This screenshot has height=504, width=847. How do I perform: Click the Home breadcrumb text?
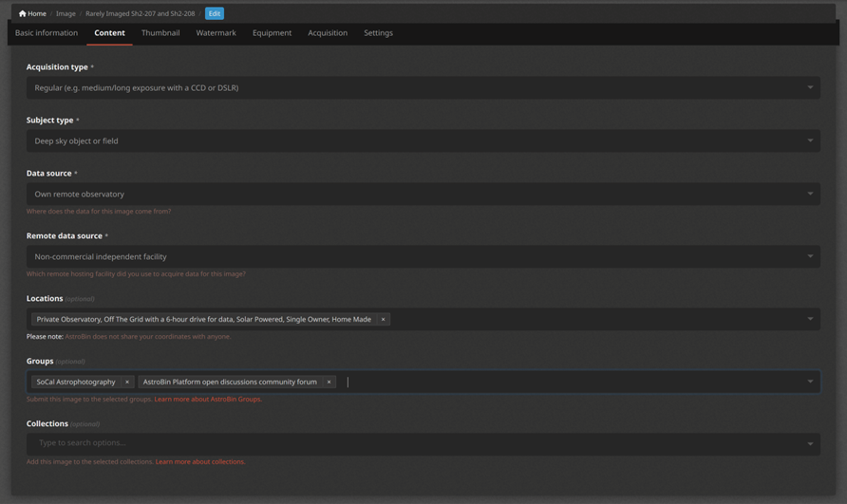click(x=37, y=13)
